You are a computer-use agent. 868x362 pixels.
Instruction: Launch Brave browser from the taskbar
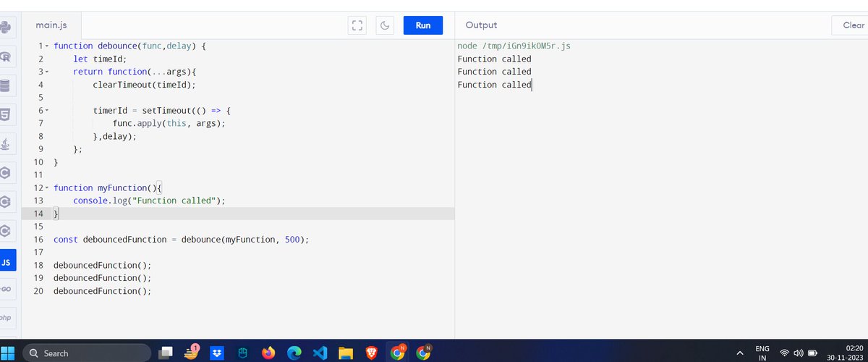click(371, 353)
